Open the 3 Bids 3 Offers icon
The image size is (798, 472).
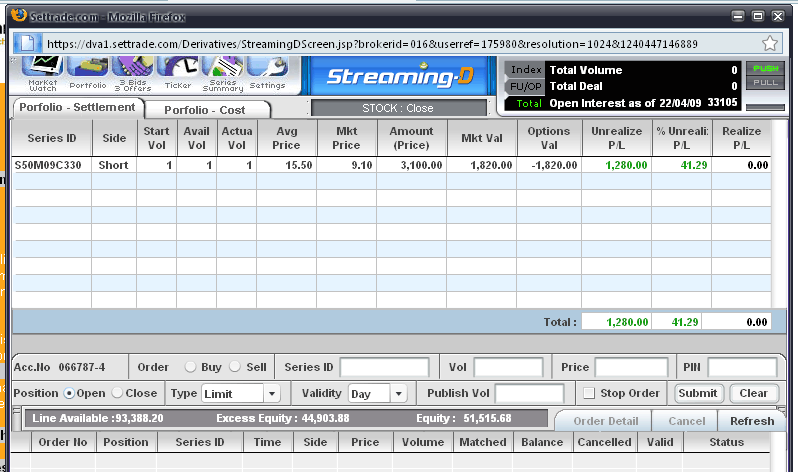[132, 74]
